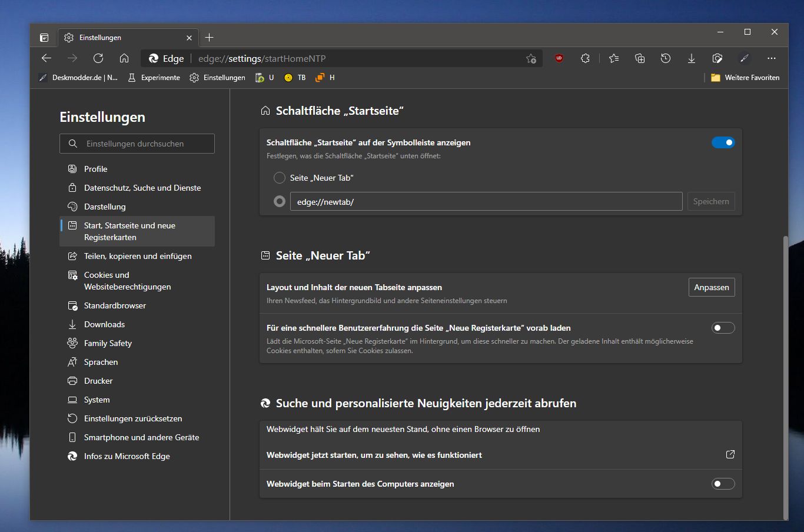Open Datenschutz, Suche und Dienste
804x532 pixels.
(137, 188)
